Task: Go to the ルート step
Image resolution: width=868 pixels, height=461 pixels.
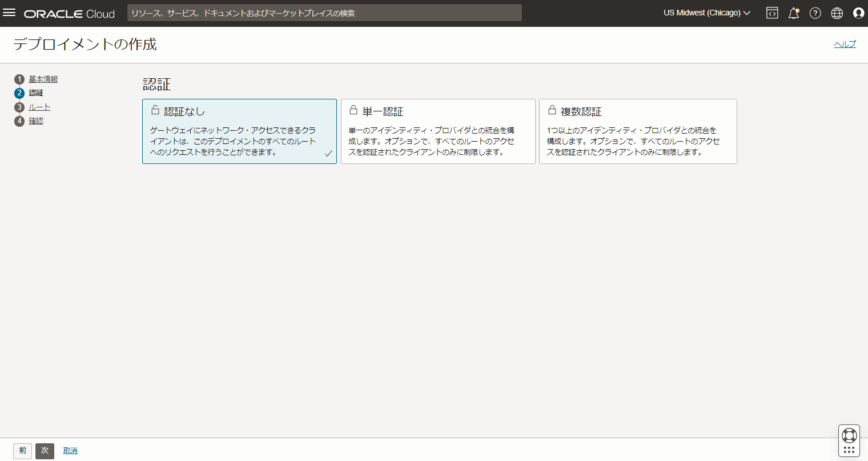Action: [x=39, y=107]
